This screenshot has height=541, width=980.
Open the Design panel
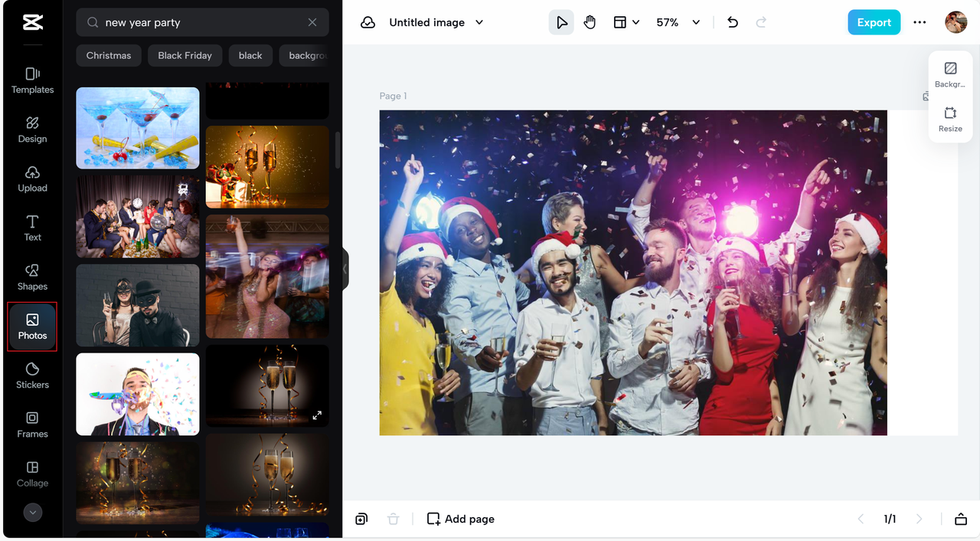pyautogui.click(x=32, y=130)
